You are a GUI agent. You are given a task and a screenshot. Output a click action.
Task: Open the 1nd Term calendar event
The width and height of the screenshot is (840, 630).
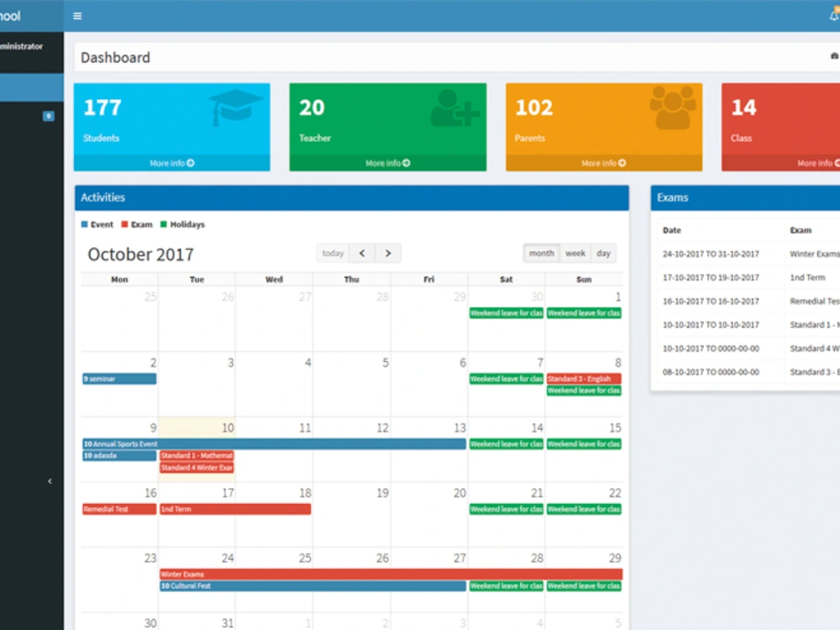click(235, 510)
